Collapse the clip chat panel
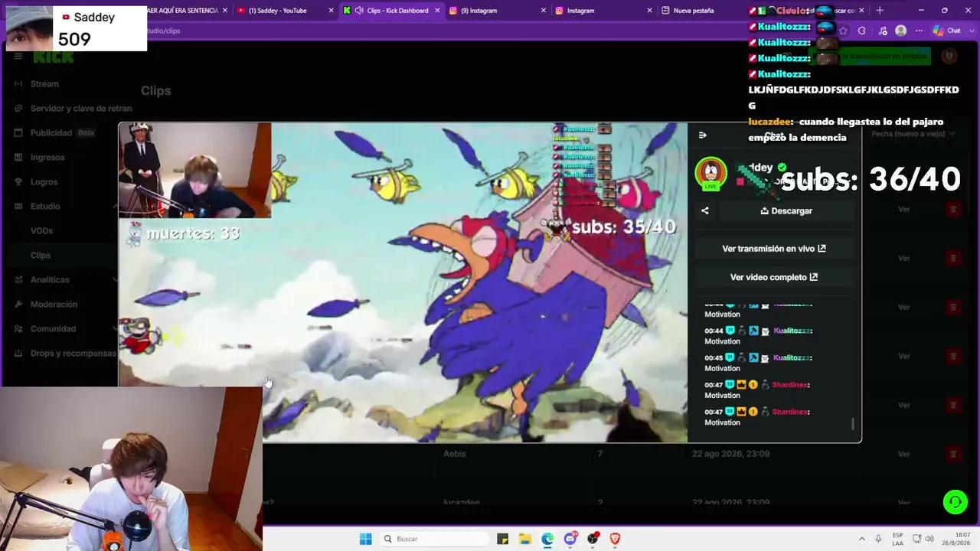Screen dimensions: 980x551 [x=703, y=135]
